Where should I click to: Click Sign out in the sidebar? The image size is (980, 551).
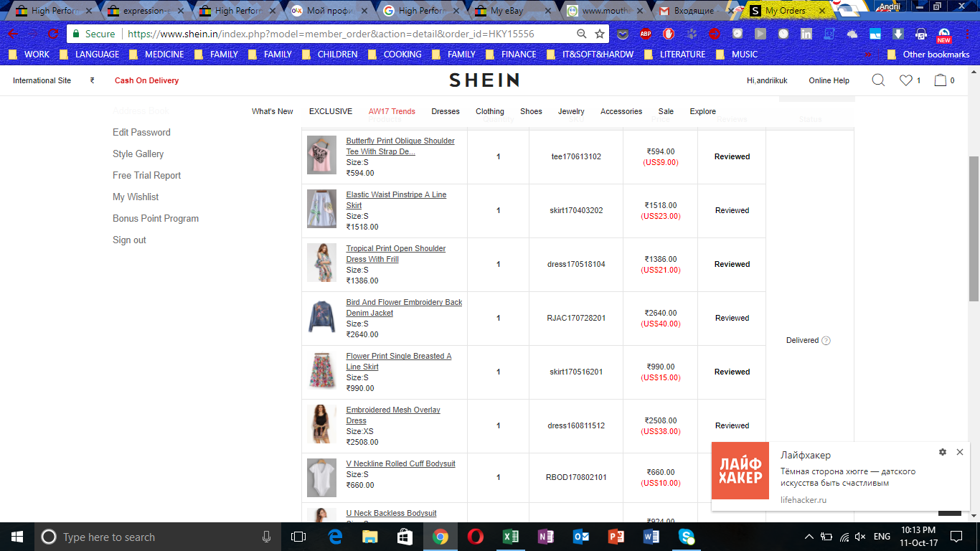129,240
